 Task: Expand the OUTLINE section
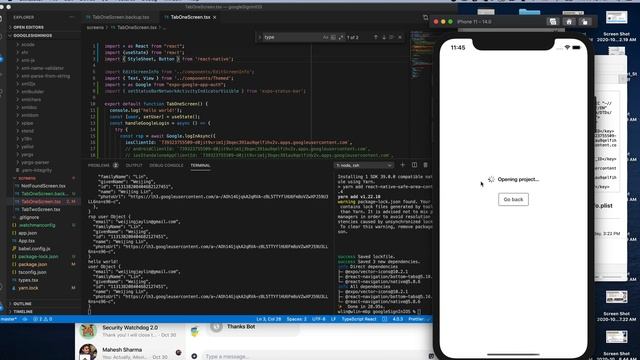[x=22, y=304]
